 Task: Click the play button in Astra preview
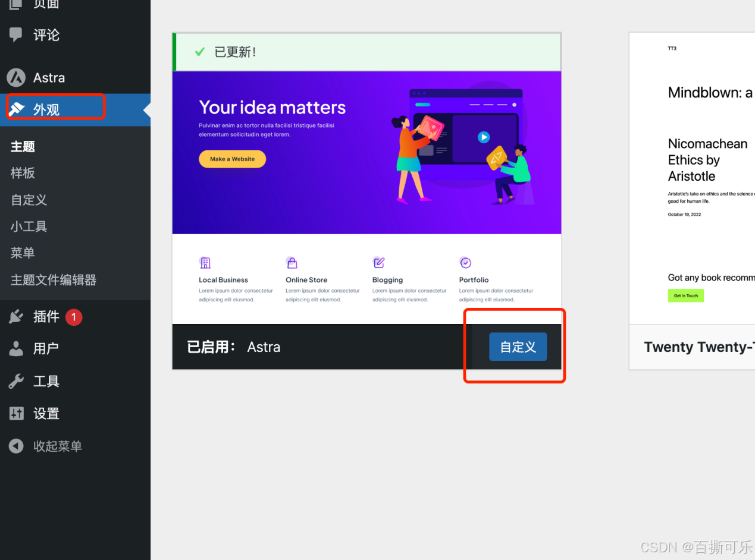pos(484,137)
